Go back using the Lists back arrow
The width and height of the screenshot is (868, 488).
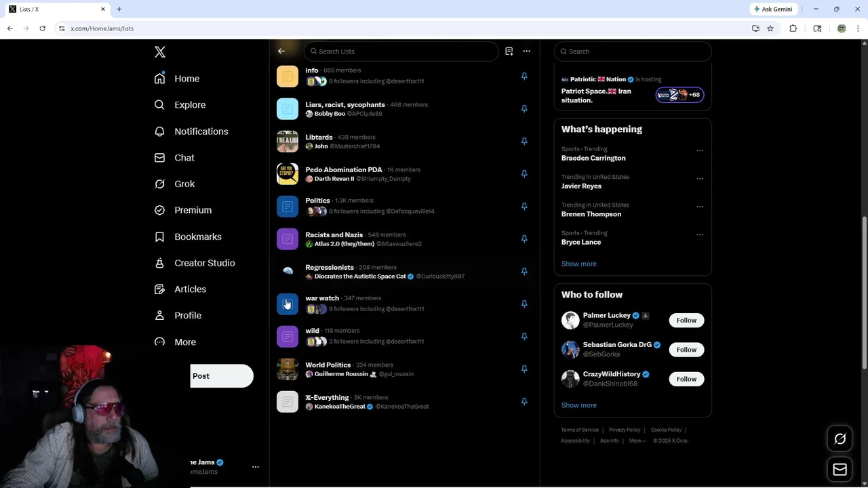(281, 51)
